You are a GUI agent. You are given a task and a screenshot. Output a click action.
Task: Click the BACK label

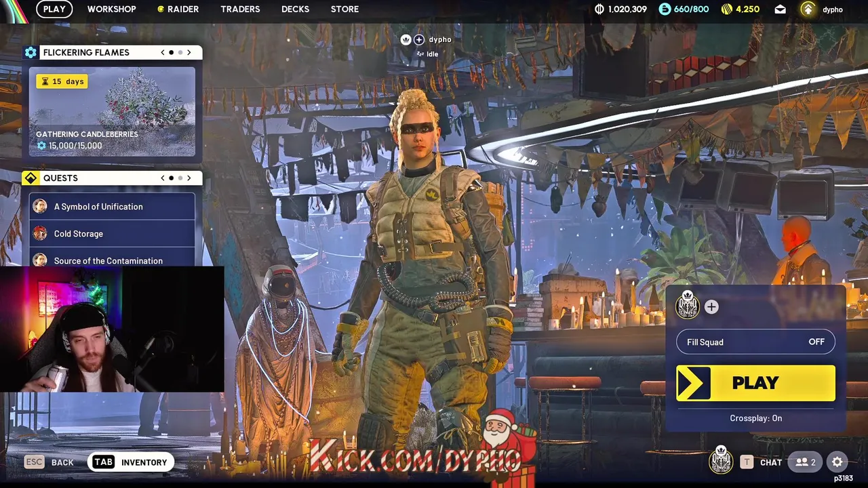(x=62, y=462)
